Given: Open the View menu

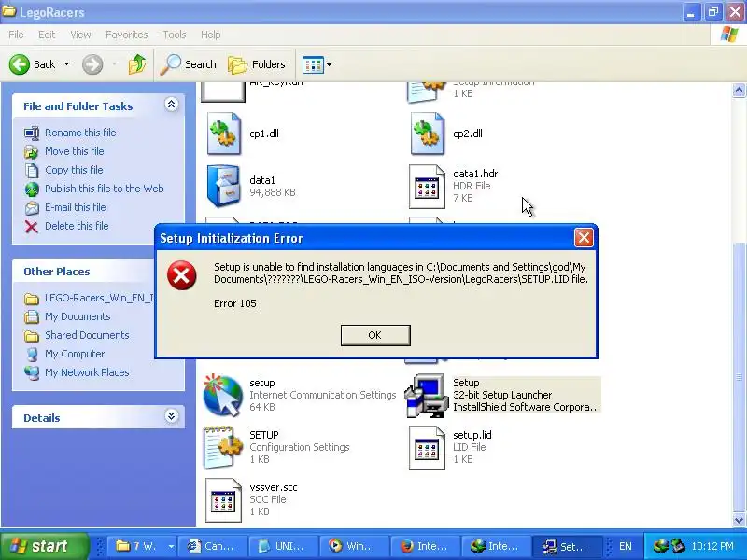Looking at the screenshot, I should pyautogui.click(x=80, y=35).
